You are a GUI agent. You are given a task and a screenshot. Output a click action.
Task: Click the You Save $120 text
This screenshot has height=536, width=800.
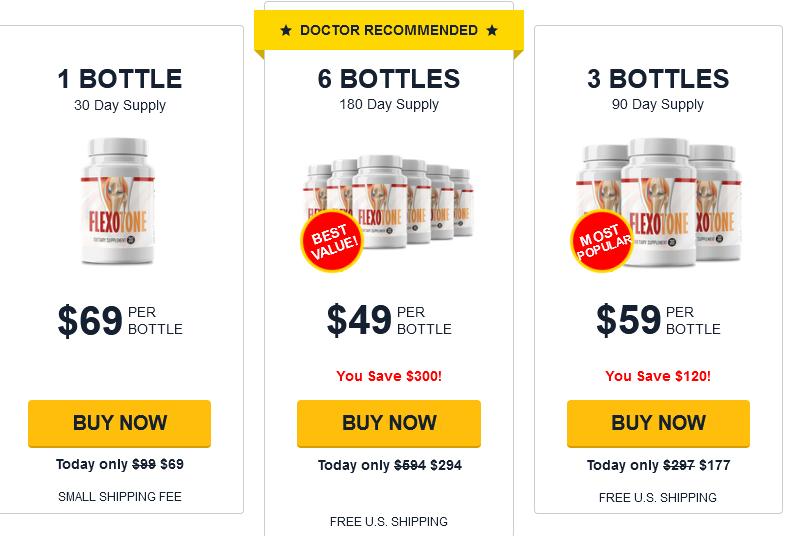pos(658,376)
